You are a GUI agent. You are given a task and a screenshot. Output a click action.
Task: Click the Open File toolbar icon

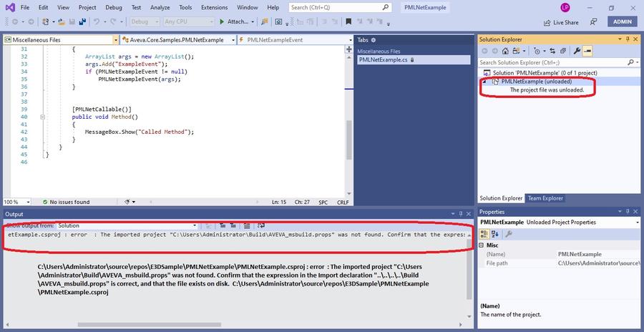(x=62, y=21)
